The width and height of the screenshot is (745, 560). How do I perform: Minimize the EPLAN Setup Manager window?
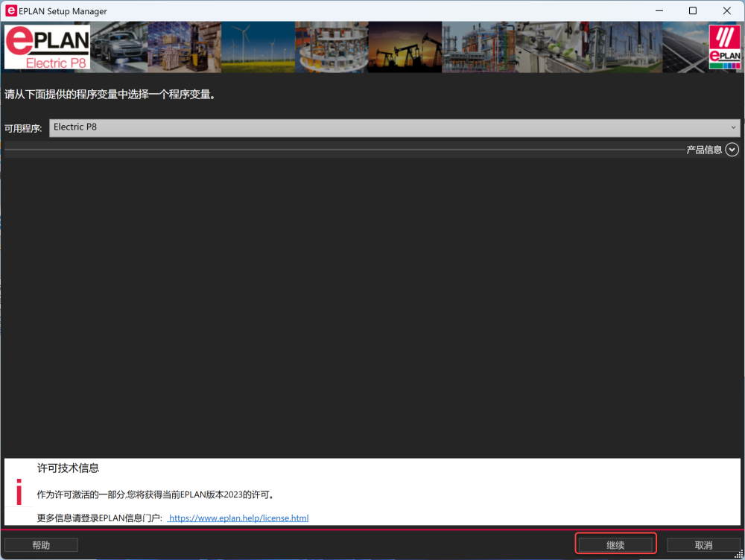659,10
